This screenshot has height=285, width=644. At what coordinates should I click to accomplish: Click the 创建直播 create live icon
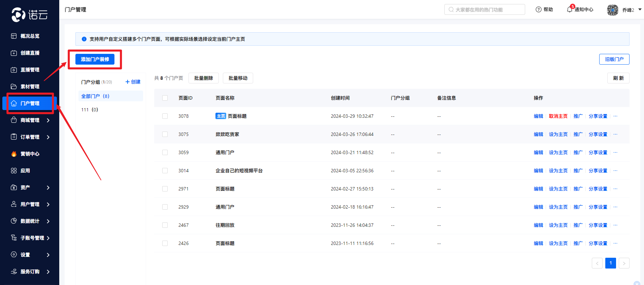pyautogui.click(x=14, y=53)
